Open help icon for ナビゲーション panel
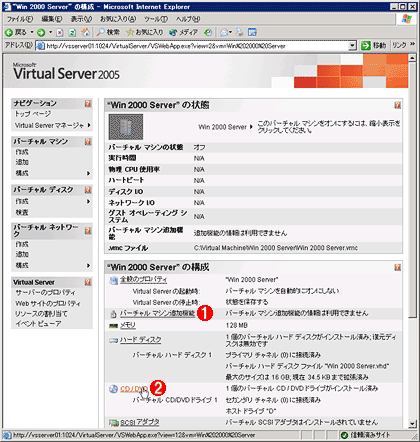The height and width of the screenshot is (442, 420). pos(88,104)
